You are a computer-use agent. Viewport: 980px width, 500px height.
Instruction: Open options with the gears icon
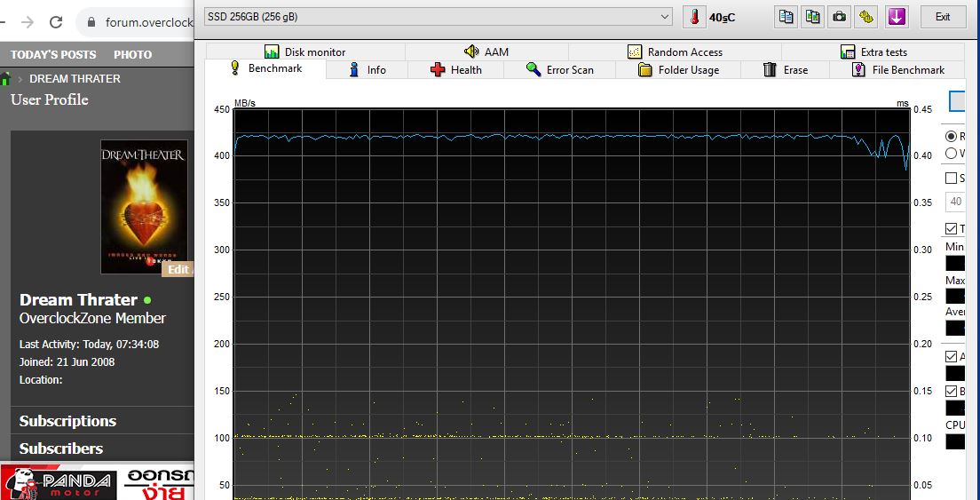click(x=866, y=17)
